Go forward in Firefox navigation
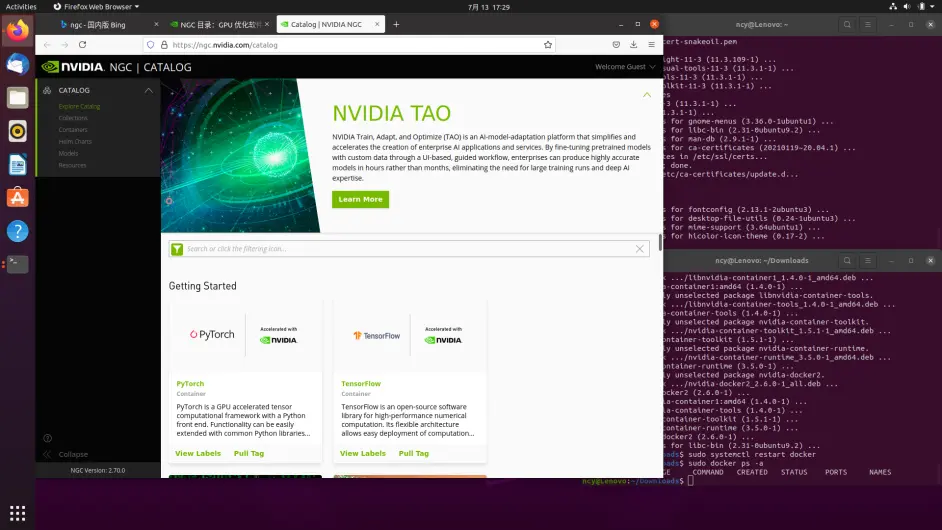The image size is (942, 530). tap(64, 45)
